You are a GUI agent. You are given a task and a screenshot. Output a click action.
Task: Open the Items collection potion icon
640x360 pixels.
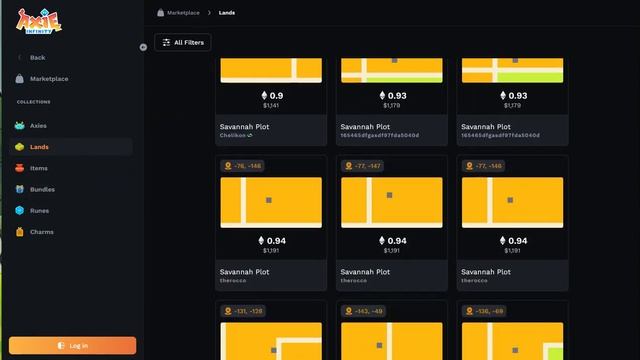20,168
